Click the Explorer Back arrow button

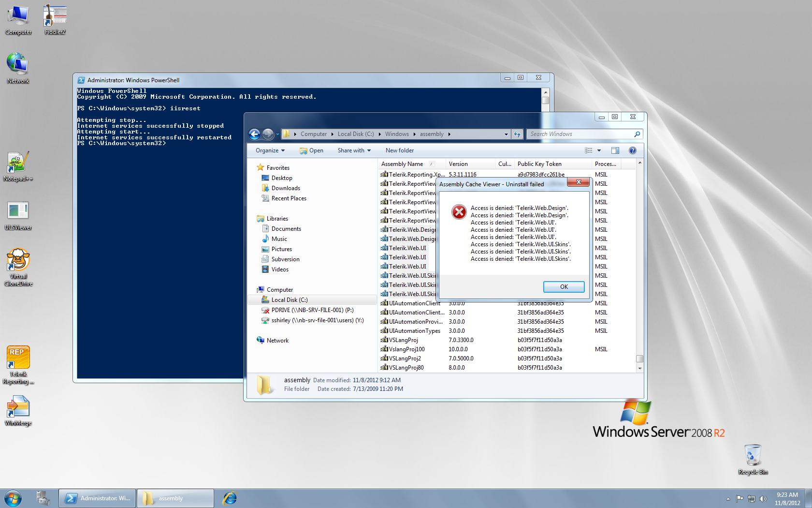255,134
